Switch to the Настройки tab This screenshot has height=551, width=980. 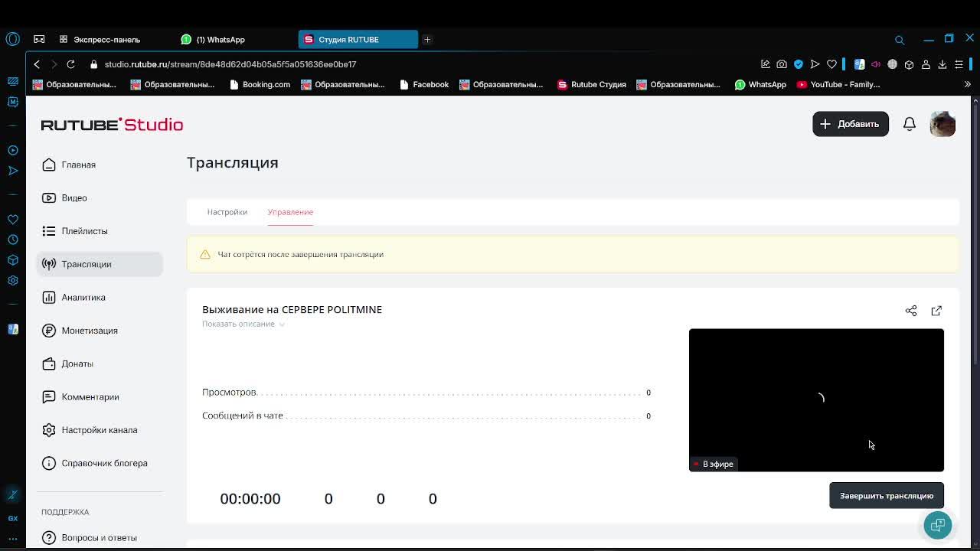click(227, 212)
